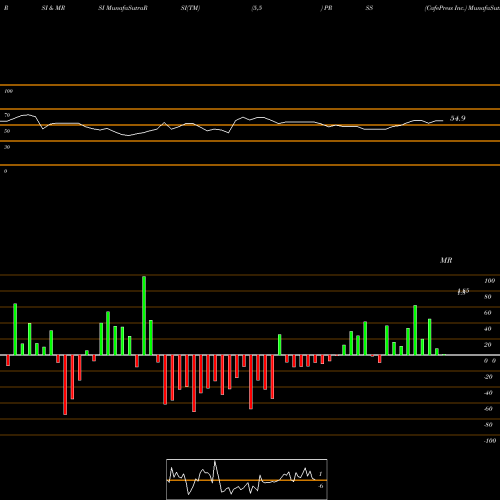Click the '-6' label in the mini chart
The image size is (500, 500).
[320, 486]
